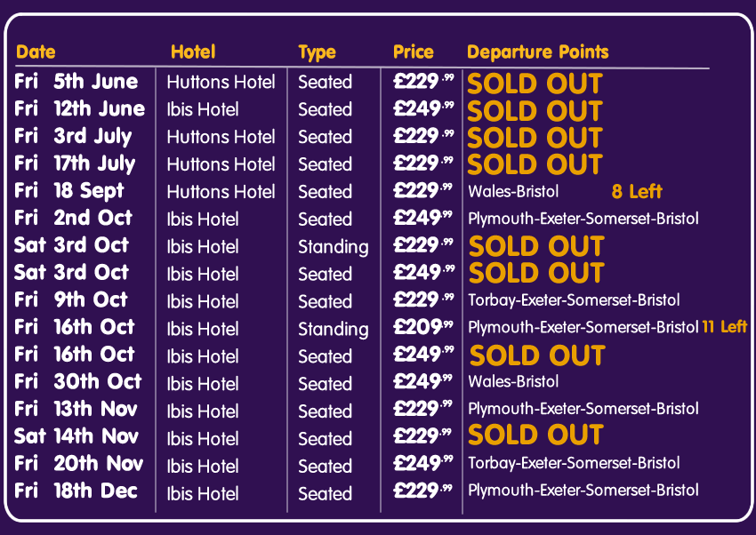Click the Wales-Bristol departure for 30th Oct
The image size is (756, 535).
513,382
